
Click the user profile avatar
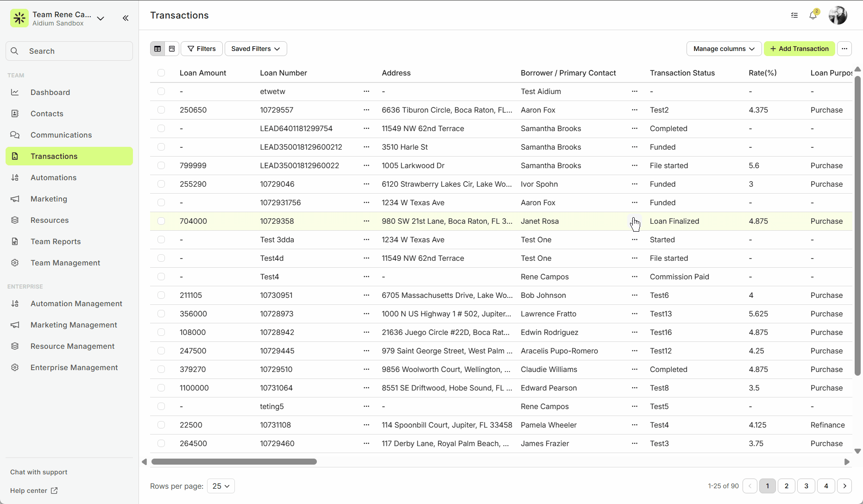tap(838, 15)
